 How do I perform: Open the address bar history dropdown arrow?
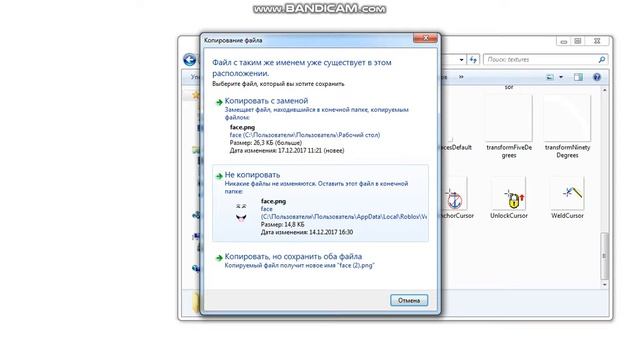point(461,60)
